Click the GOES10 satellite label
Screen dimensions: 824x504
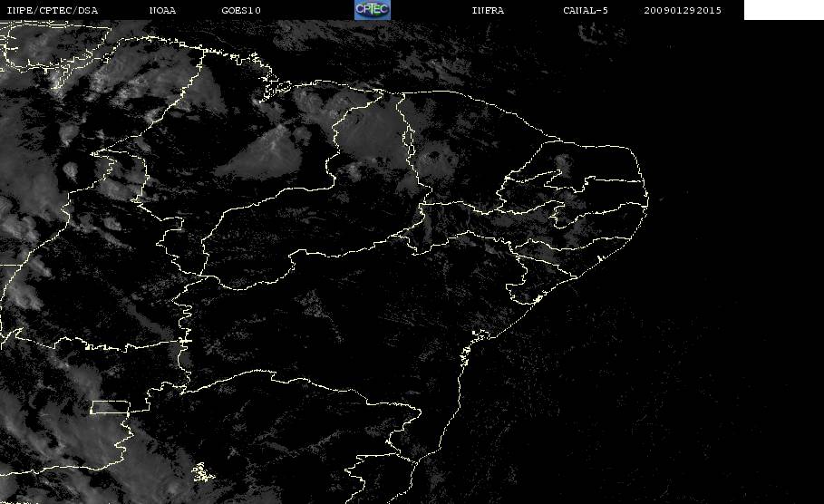(241, 10)
